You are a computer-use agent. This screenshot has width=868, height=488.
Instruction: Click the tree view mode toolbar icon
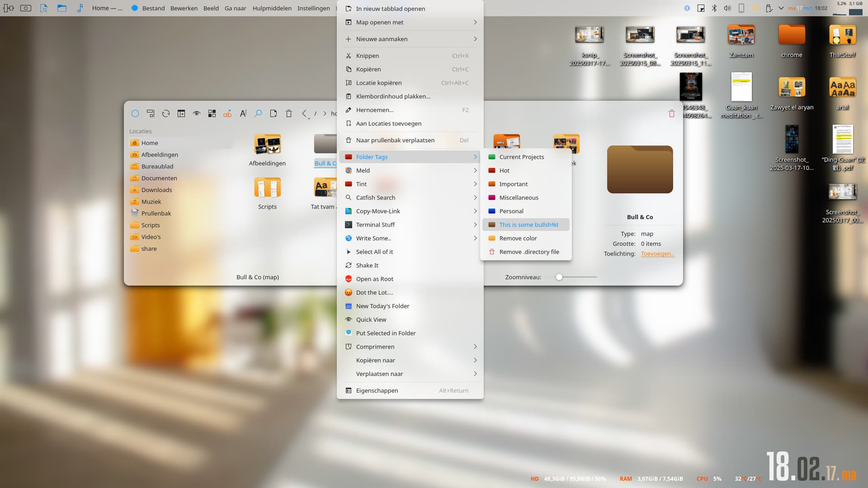[151, 113]
